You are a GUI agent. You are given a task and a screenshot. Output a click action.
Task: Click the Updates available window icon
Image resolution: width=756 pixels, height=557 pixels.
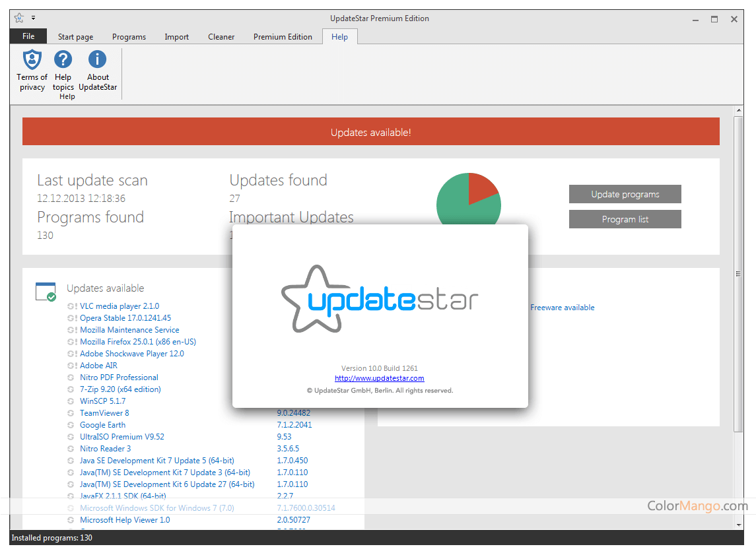(x=46, y=292)
